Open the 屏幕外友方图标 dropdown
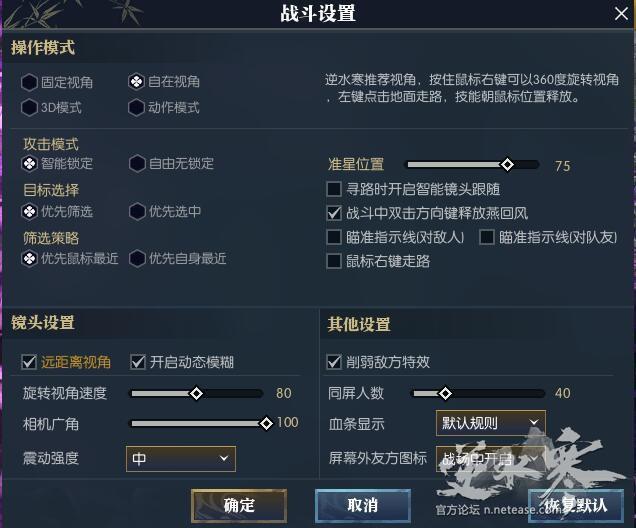 (x=490, y=459)
